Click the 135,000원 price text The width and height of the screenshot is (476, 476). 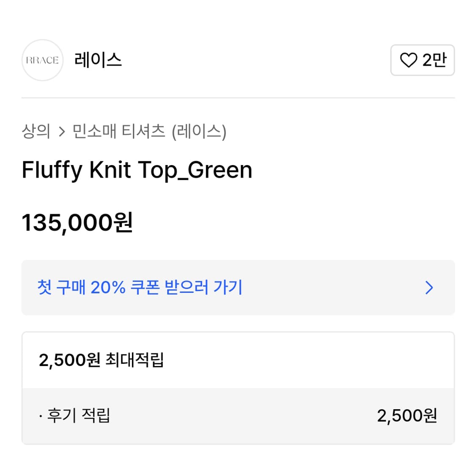coord(77,223)
